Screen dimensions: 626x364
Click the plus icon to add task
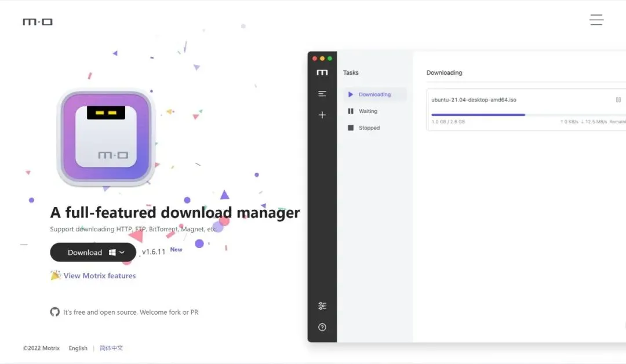[x=322, y=115]
